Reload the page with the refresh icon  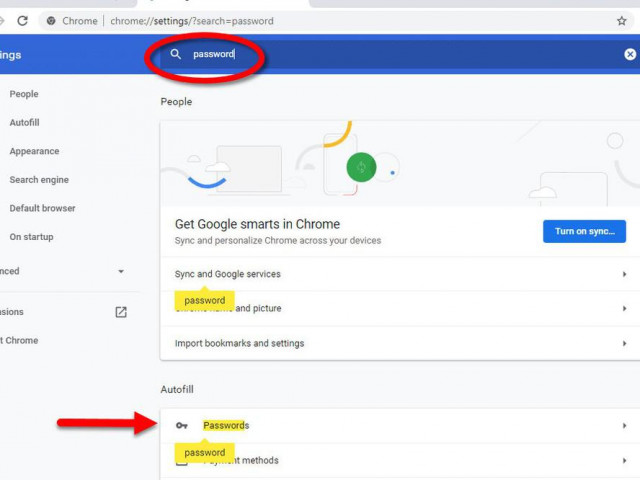click(x=22, y=21)
